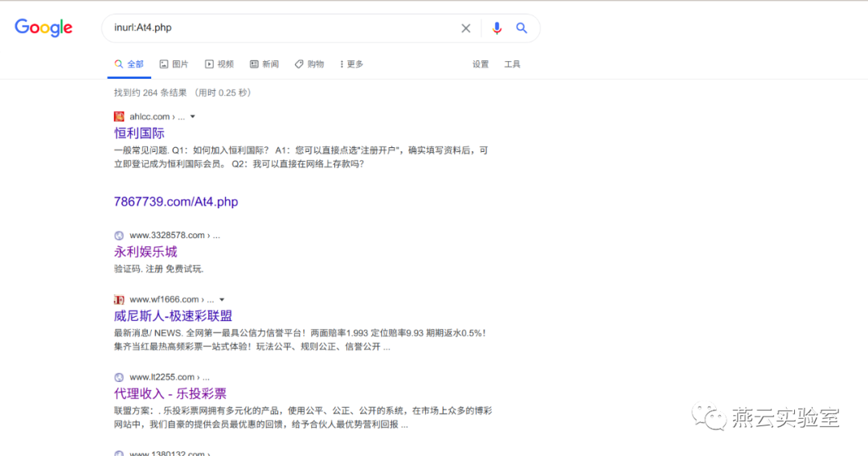This screenshot has width=868, height=456.
Task: Switch to the 图片 tab
Action: (174, 64)
